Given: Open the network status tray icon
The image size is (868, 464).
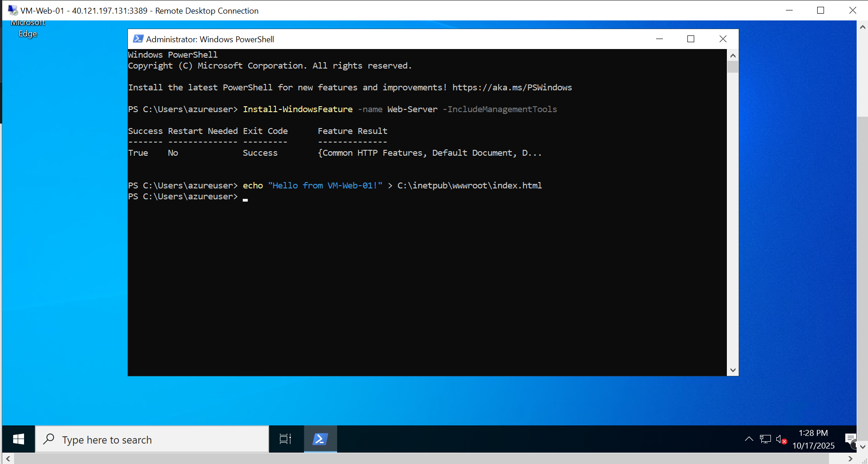Looking at the screenshot, I should point(765,439).
